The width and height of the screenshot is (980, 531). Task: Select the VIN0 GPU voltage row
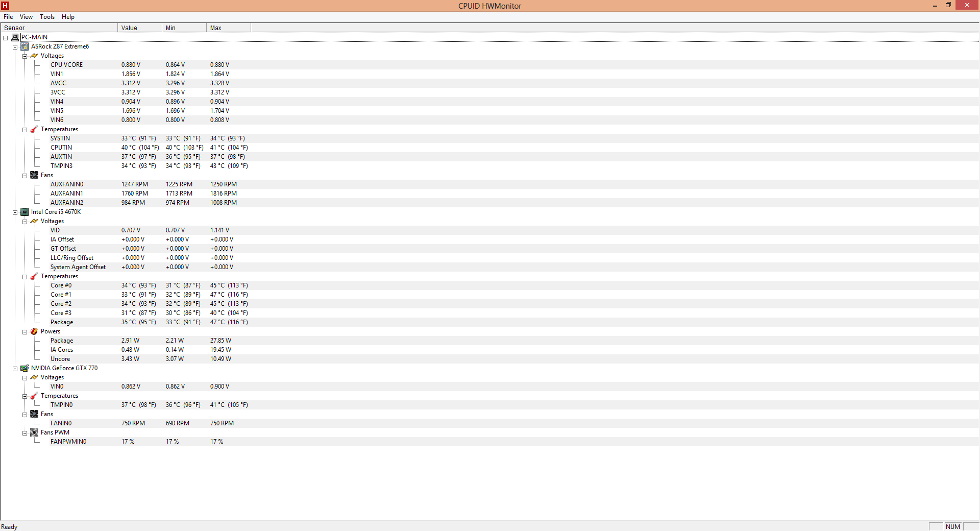(514, 387)
